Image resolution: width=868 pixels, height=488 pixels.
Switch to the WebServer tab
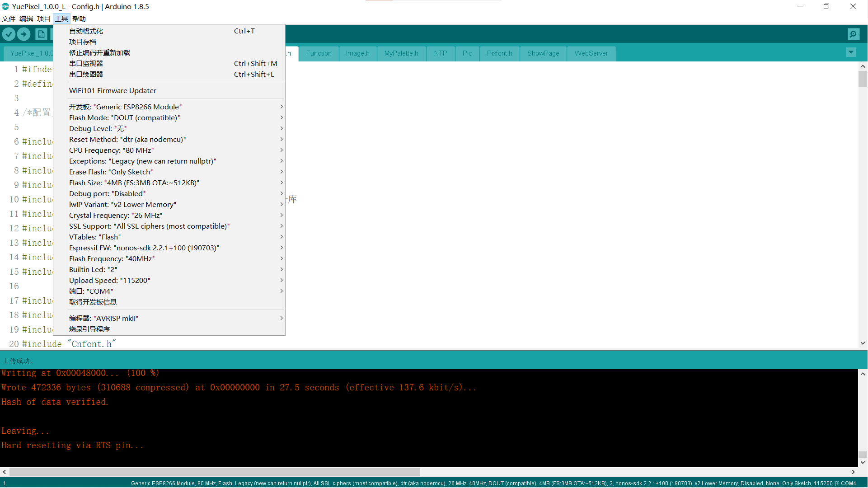point(591,53)
